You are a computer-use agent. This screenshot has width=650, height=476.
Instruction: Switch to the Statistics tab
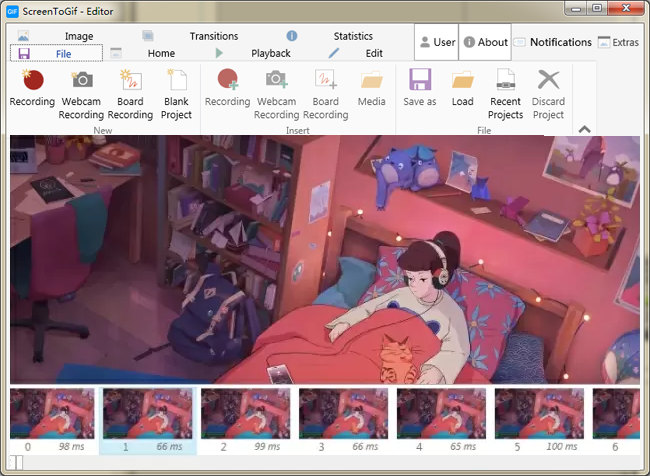(330, 36)
